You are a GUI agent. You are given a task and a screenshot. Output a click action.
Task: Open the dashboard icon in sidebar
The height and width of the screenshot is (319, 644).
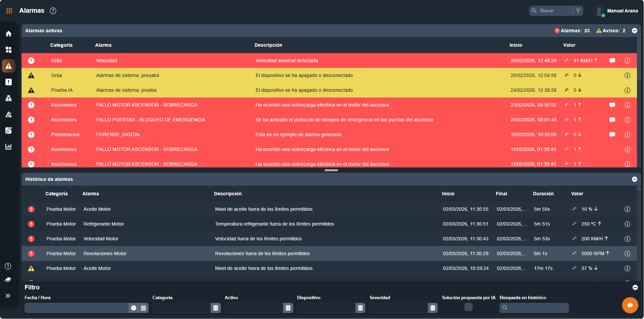tap(9, 50)
